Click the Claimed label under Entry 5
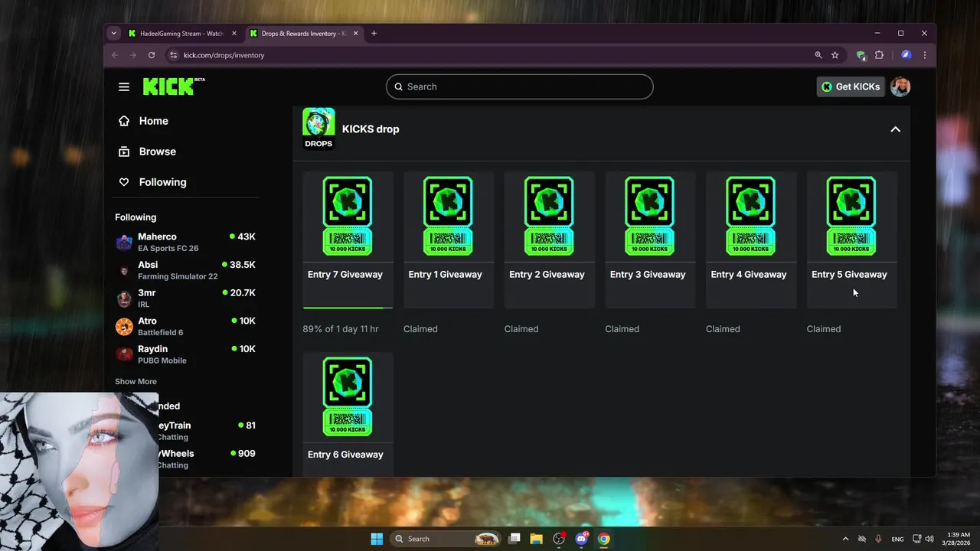Screen dimensions: 980x551 click(824, 329)
